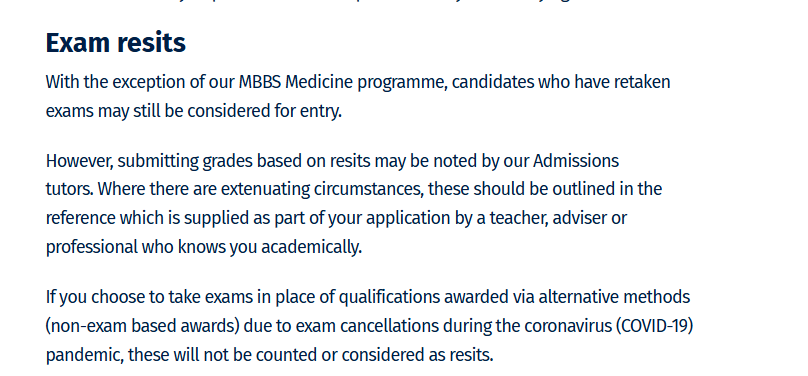
Task: Click the 'Exam resits' heading
Action: (115, 42)
